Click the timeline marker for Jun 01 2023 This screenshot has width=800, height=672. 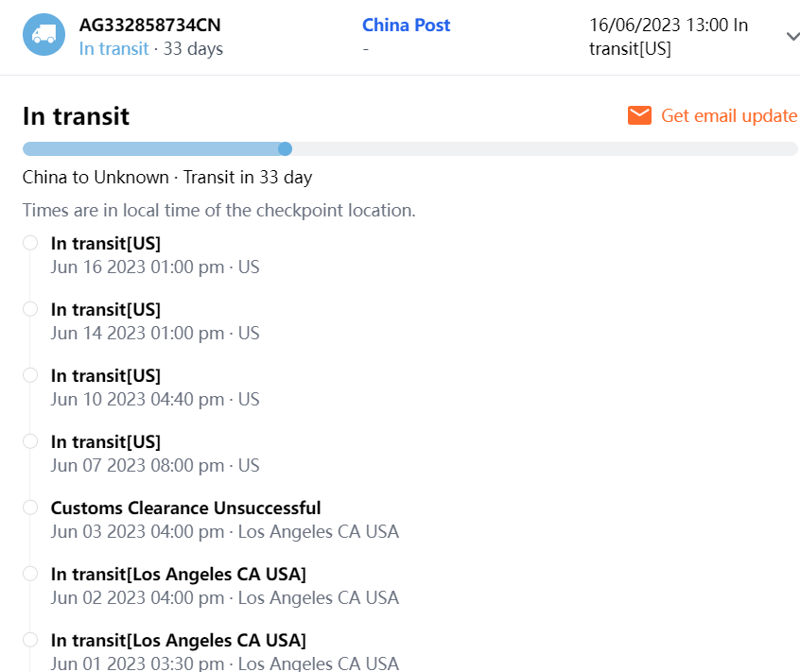30,640
